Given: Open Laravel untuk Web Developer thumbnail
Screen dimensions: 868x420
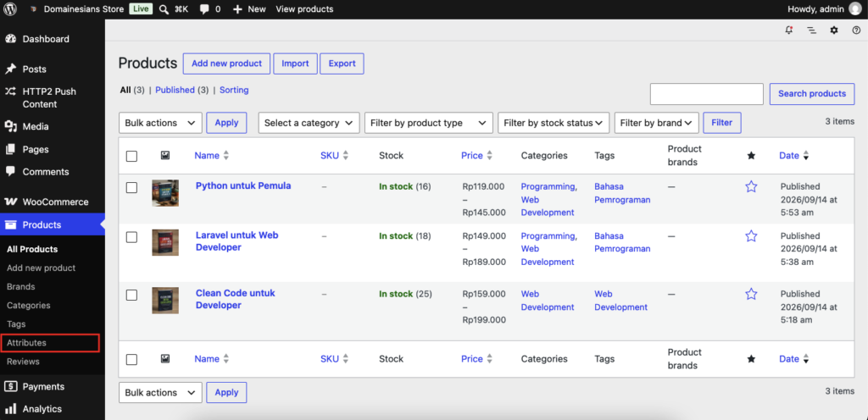Looking at the screenshot, I should click(165, 243).
